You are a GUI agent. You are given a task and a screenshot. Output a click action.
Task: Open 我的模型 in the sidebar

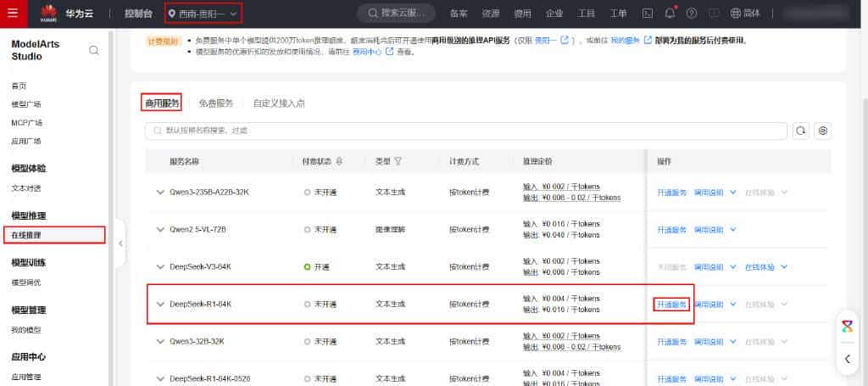(26, 329)
